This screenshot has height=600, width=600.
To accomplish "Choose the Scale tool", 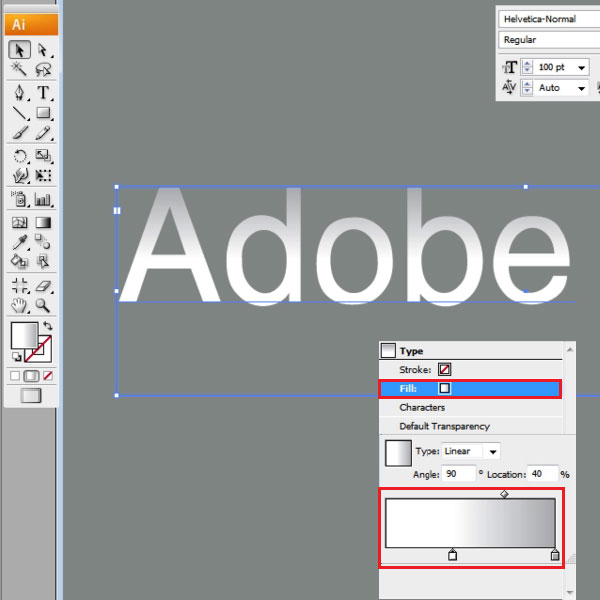I will pos(42,156).
